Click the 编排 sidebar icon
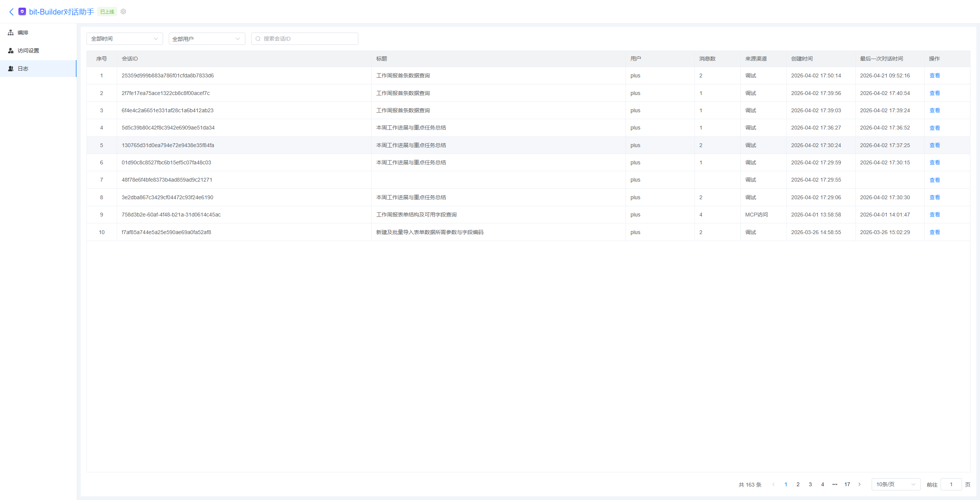Screen dimensions: 980x500 click(11, 33)
